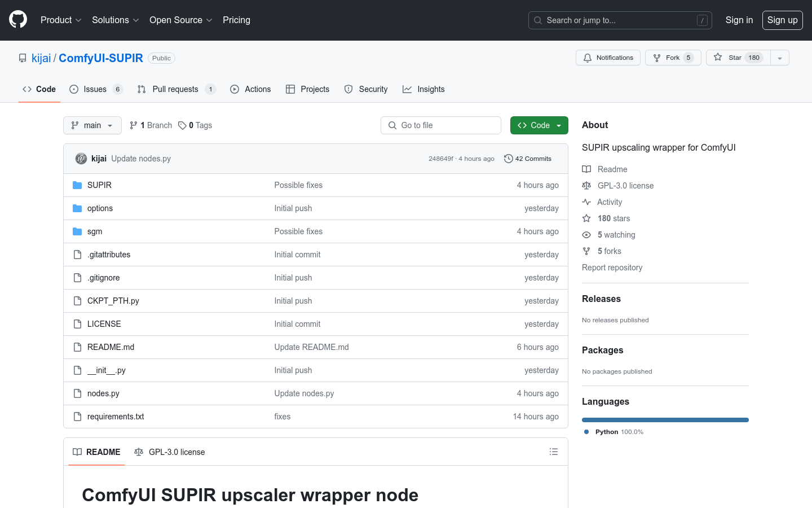Open the __init__.py file
The height and width of the screenshot is (508, 812).
[107, 370]
